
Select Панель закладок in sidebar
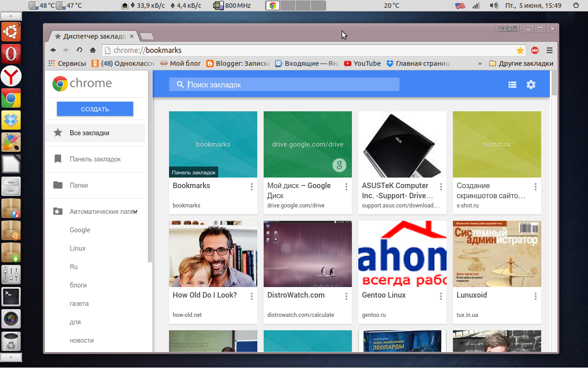coord(95,159)
